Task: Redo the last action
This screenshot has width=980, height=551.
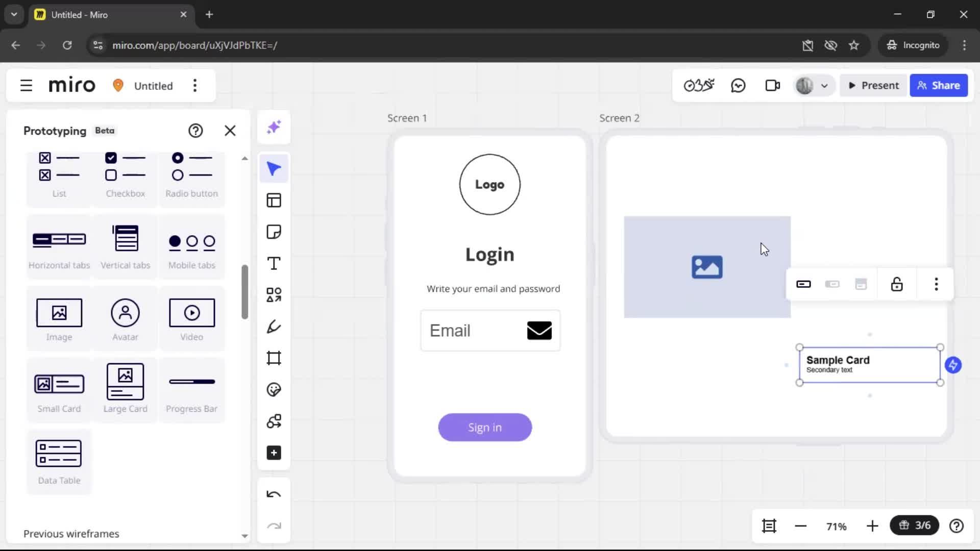Action: [274, 526]
